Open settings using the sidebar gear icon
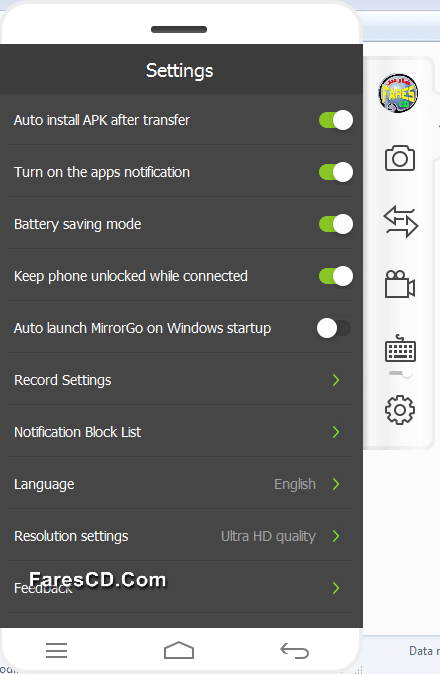Image resolution: width=440 pixels, height=674 pixels. 400,410
